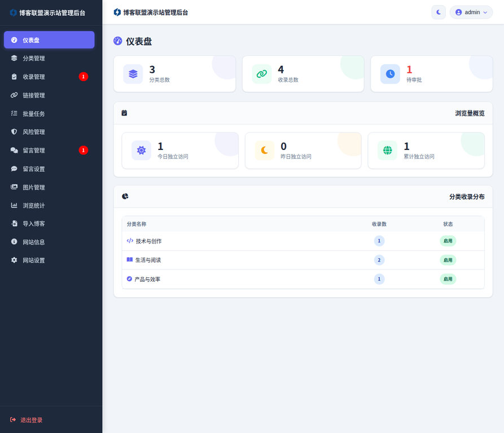Click the sidebar logo title 博客联盟演示站管理后台

coord(52,13)
